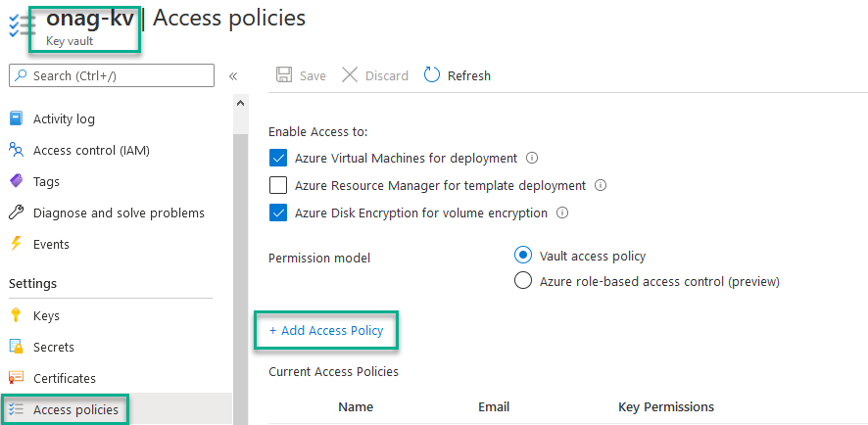Enable Azure Resource Manager for template deployment
Image resolution: width=868 pixels, height=425 pixels.
point(278,185)
